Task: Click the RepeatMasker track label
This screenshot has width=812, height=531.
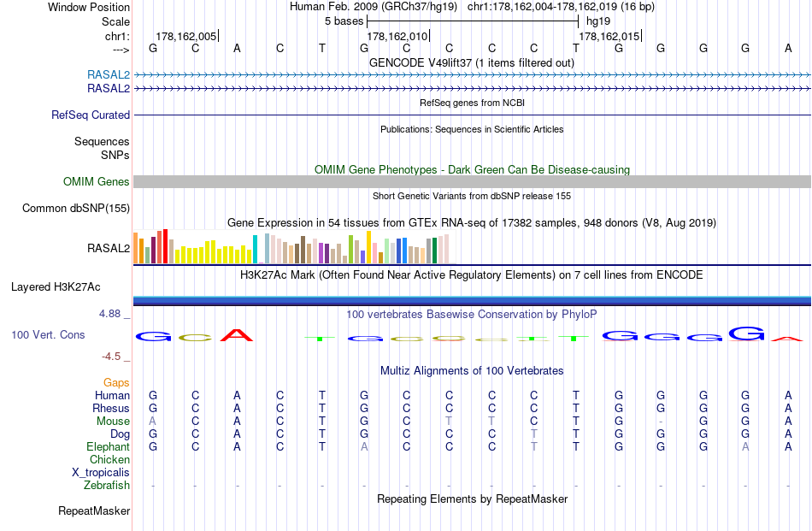Action: pyautogui.click(x=94, y=510)
